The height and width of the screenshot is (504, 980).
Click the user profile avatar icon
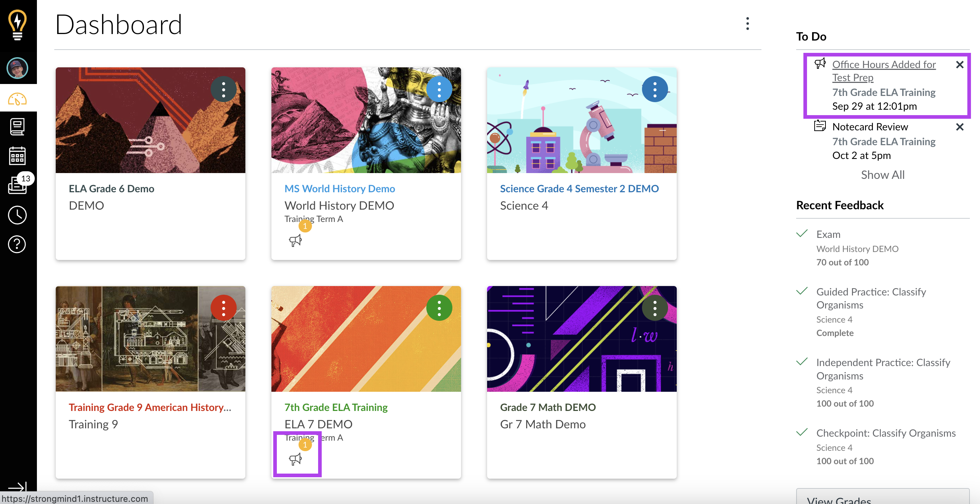(x=17, y=68)
